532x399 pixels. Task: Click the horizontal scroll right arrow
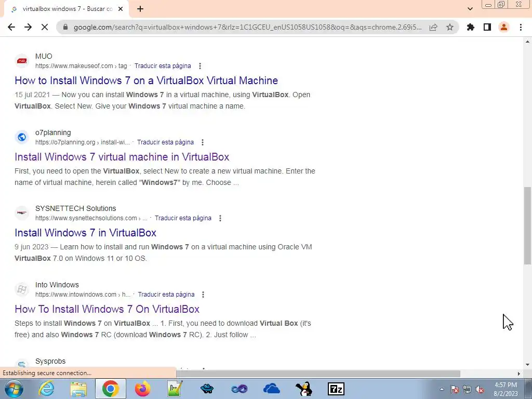coord(519,374)
